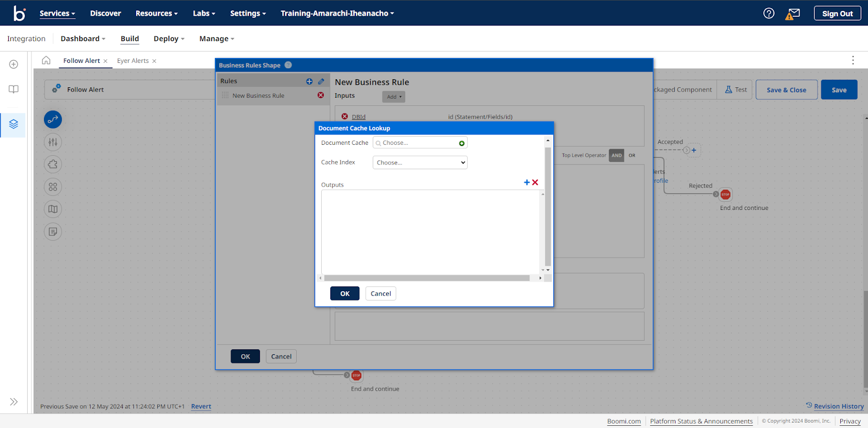Remove output with red X icon
Image resolution: width=868 pixels, height=428 pixels.
pyautogui.click(x=535, y=182)
